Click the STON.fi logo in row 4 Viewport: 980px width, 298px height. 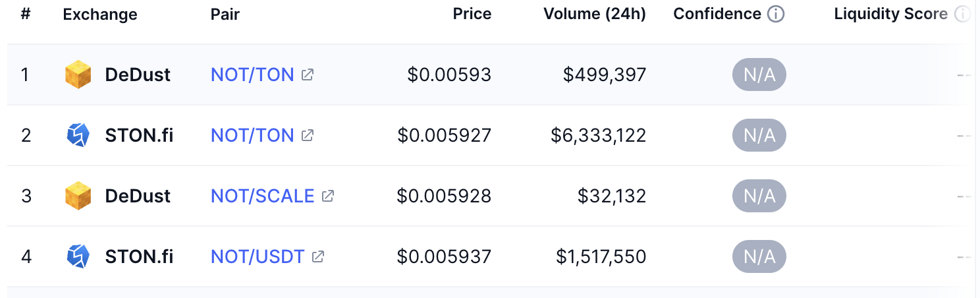point(78,256)
